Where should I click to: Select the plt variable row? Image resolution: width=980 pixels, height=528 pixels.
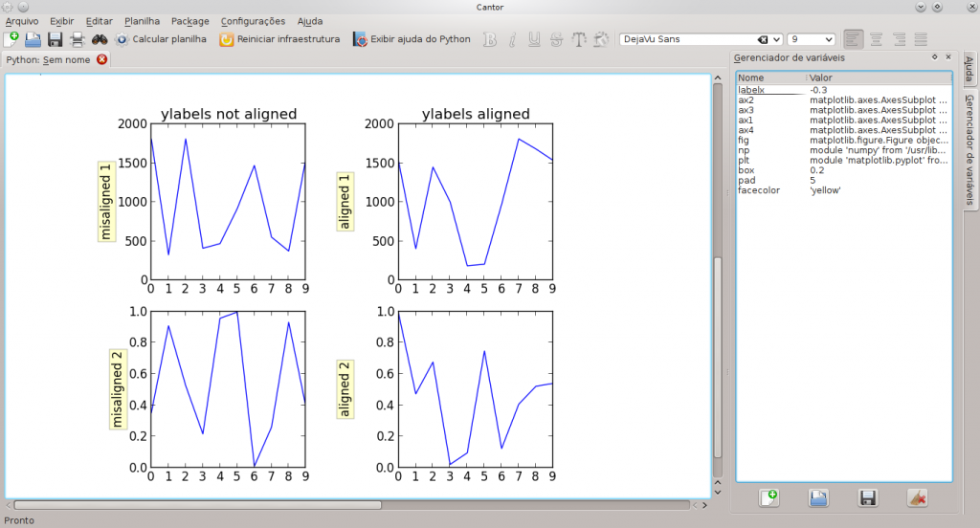coord(844,160)
